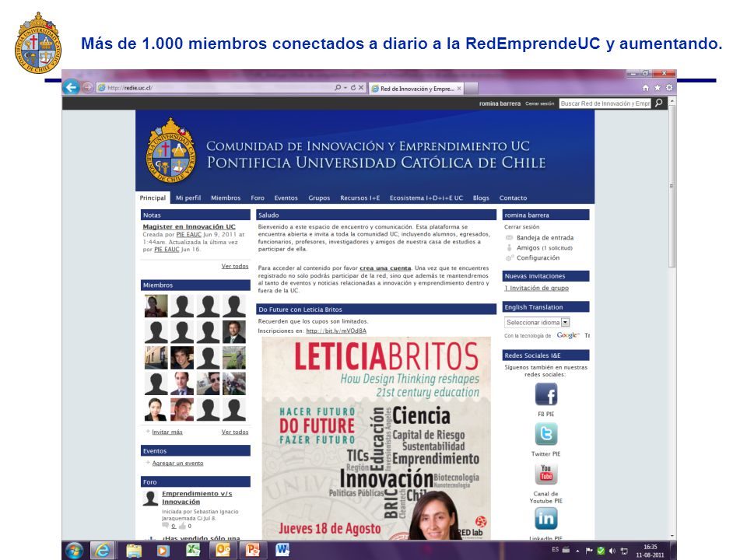The image size is (747, 560).
Task: Open File Explorer folder in taskbar
Action: click(135, 551)
